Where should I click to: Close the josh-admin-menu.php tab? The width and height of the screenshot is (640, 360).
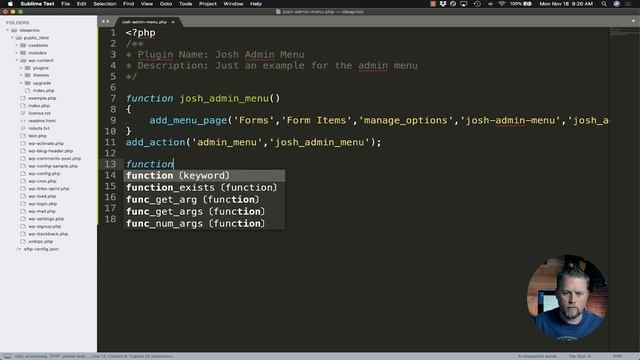click(173, 22)
